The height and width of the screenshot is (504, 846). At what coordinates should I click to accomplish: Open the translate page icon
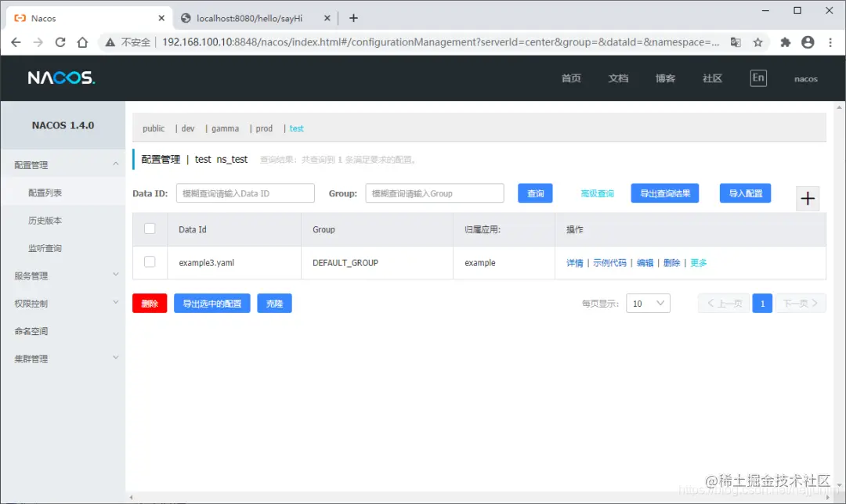736,42
